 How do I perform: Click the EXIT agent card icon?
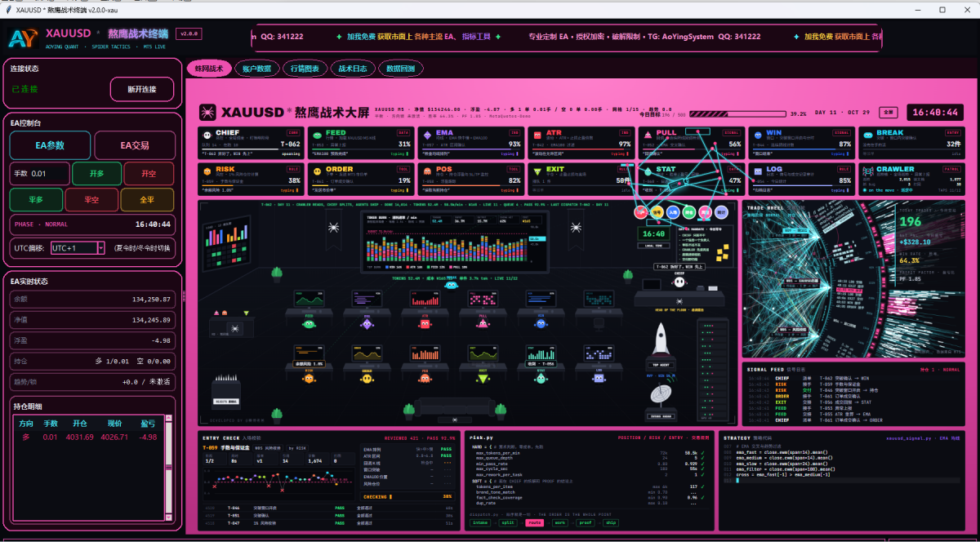tap(537, 172)
